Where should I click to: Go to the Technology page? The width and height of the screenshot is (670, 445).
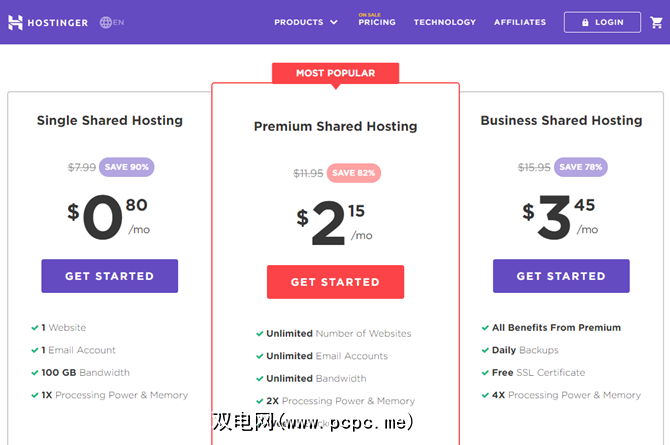445,22
